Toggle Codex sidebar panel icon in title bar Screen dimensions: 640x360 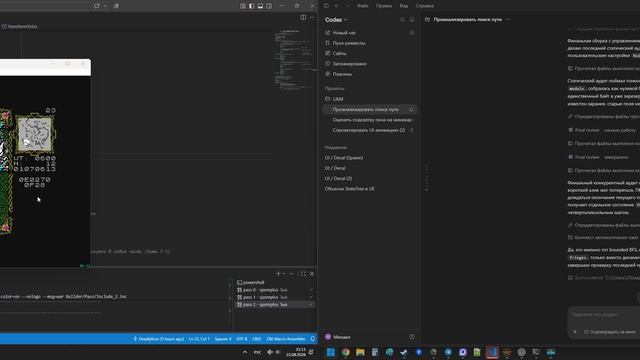326,6
